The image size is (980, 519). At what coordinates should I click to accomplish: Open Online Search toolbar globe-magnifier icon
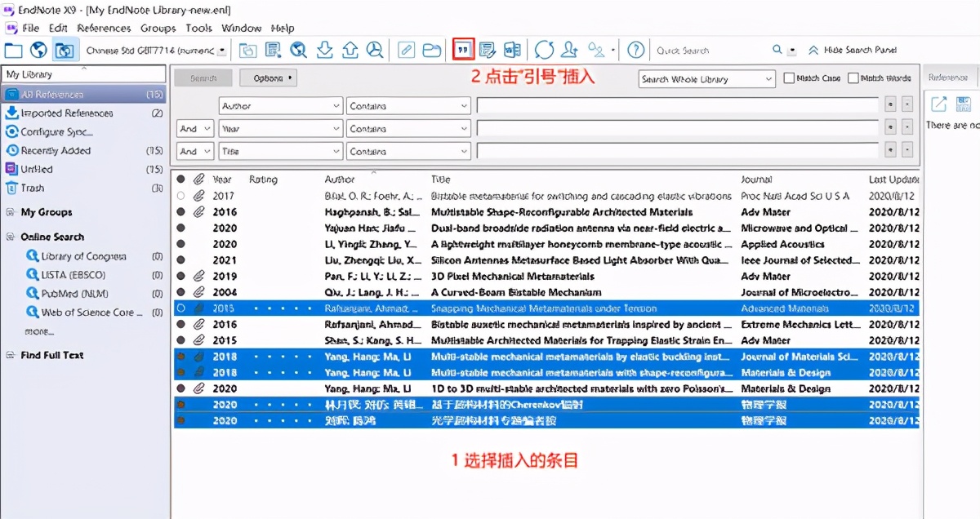[x=299, y=50]
